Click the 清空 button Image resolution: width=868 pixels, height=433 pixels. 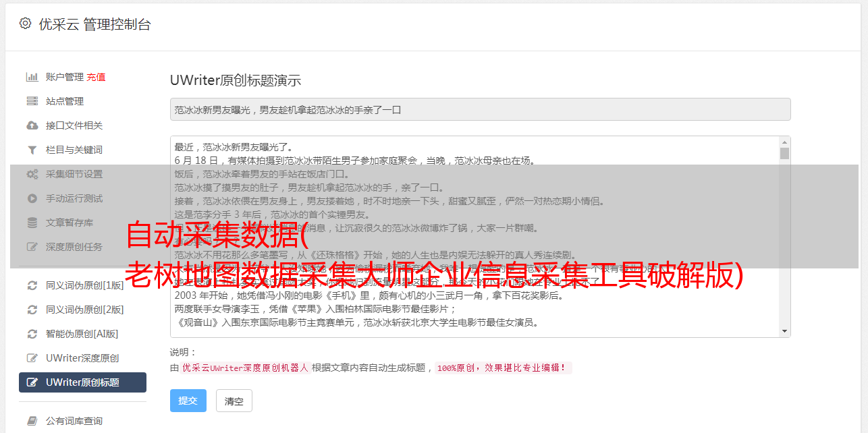[234, 401]
